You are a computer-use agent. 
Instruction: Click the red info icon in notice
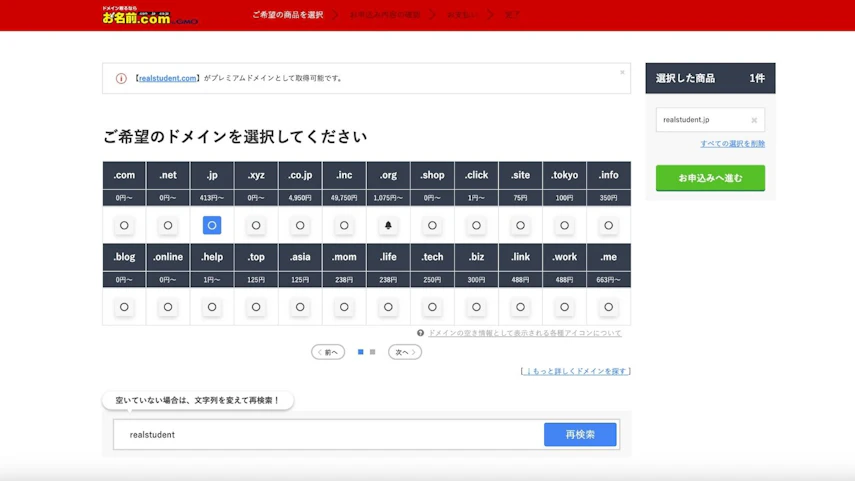coord(121,79)
